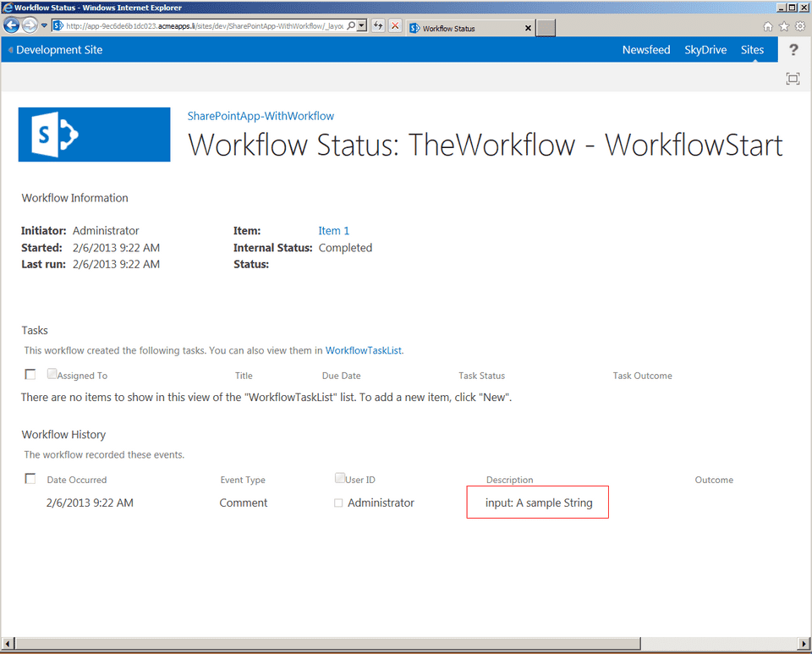This screenshot has height=654, width=812.
Task: Open browser Tools via the gear icon
Action: (x=799, y=27)
